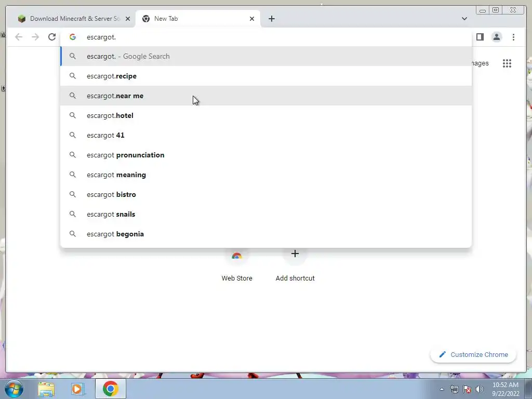Open the Google apps grid
The width and height of the screenshot is (532, 399).
coord(507,63)
